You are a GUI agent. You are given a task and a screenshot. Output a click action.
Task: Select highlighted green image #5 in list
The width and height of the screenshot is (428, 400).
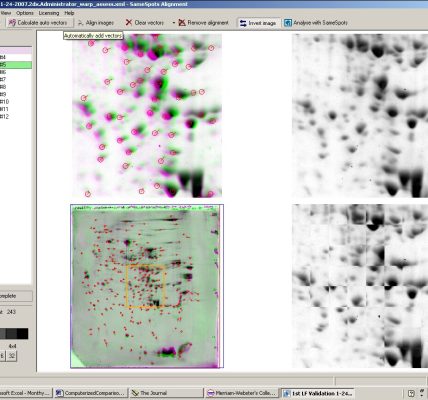[x=16, y=65]
